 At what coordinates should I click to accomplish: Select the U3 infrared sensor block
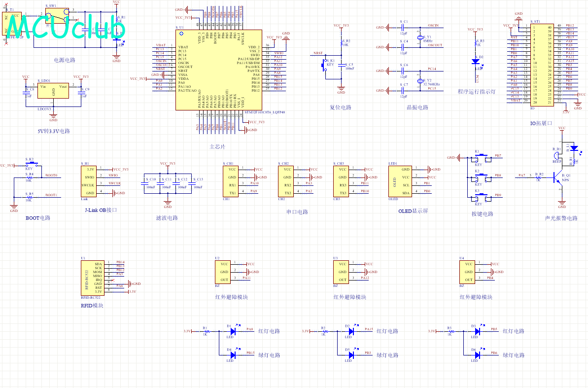tap(341, 272)
